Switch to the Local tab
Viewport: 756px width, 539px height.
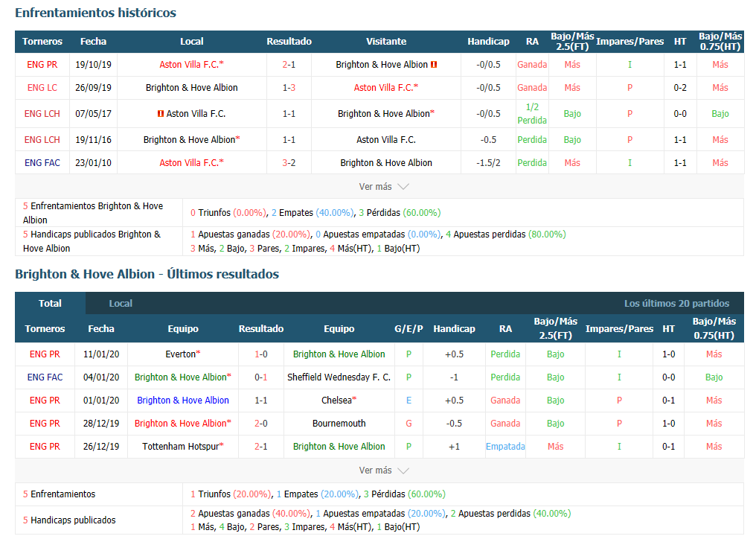121,304
